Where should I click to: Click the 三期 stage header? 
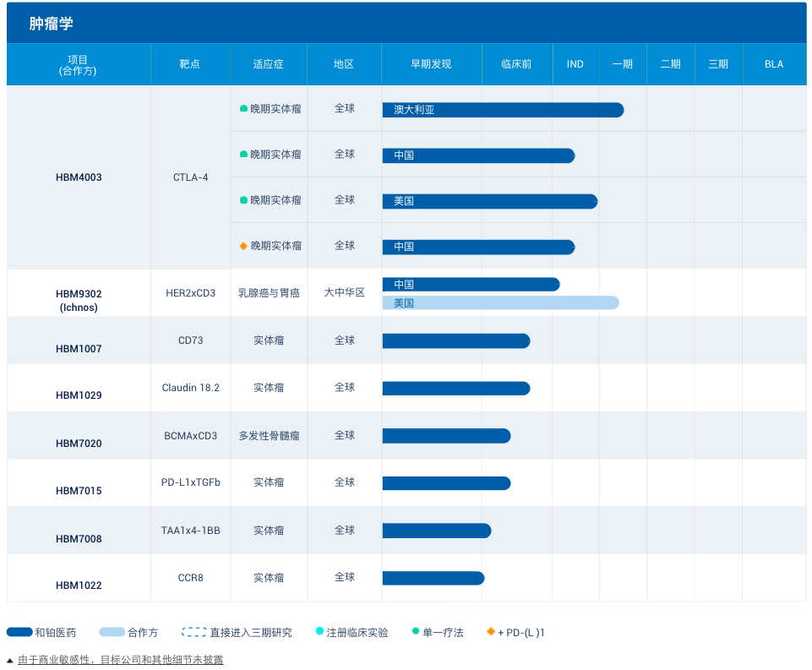tap(717, 64)
